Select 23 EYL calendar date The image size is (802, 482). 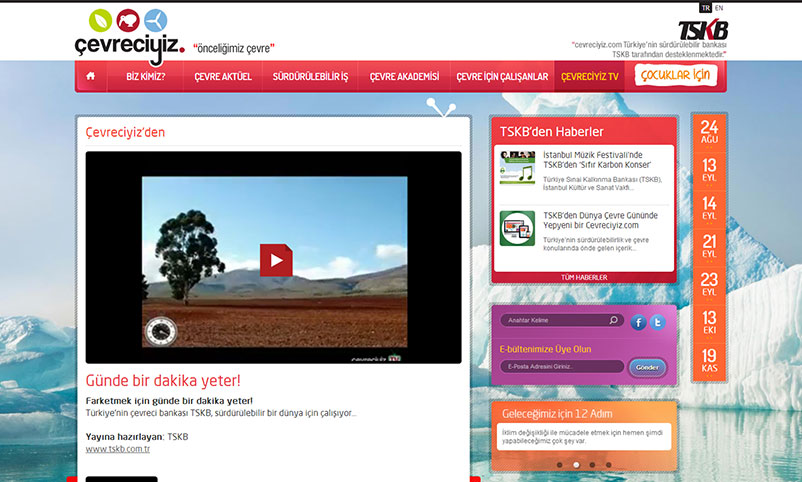point(709,285)
